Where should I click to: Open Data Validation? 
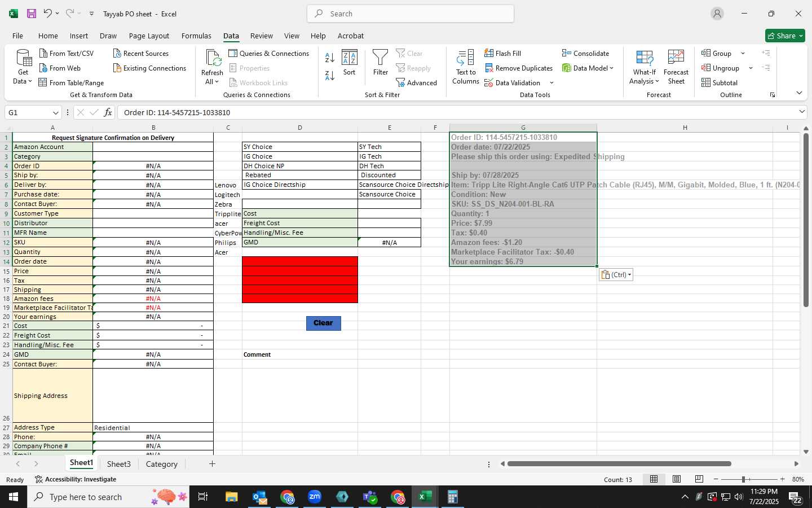point(513,82)
